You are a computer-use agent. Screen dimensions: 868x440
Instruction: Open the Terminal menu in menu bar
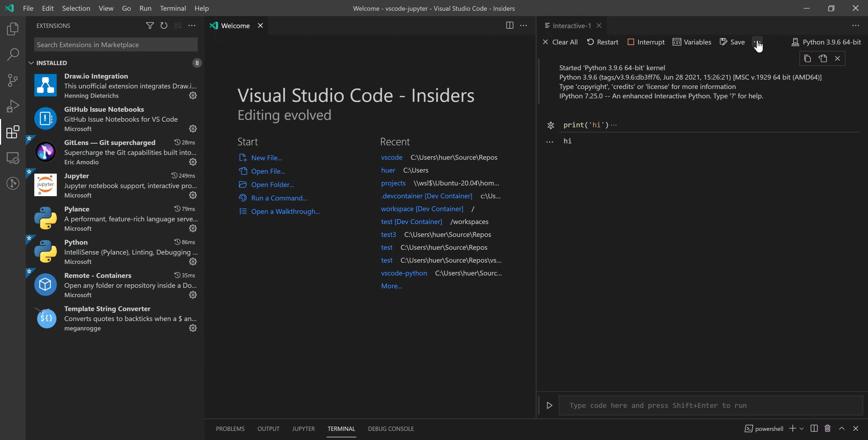point(173,8)
